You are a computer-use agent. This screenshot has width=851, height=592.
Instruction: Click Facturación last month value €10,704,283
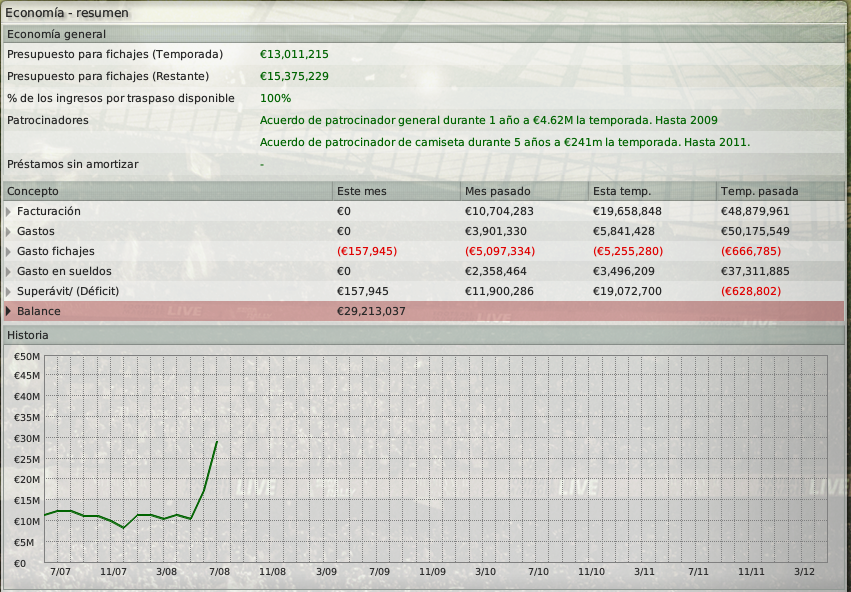coord(499,212)
